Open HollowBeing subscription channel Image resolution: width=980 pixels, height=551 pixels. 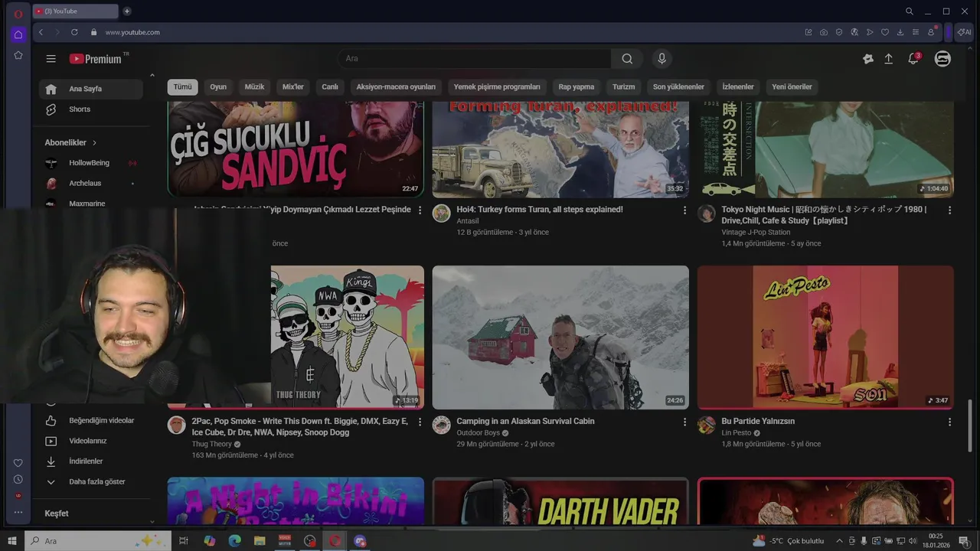[x=91, y=163]
